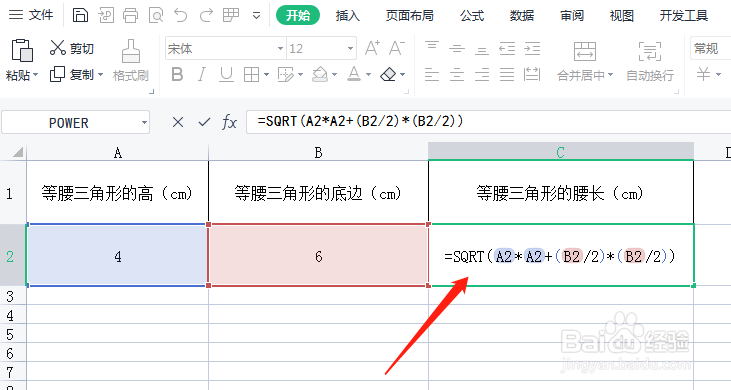This screenshot has height=390, width=731.
Task: Open the 常规 number format box
Action: point(710,48)
